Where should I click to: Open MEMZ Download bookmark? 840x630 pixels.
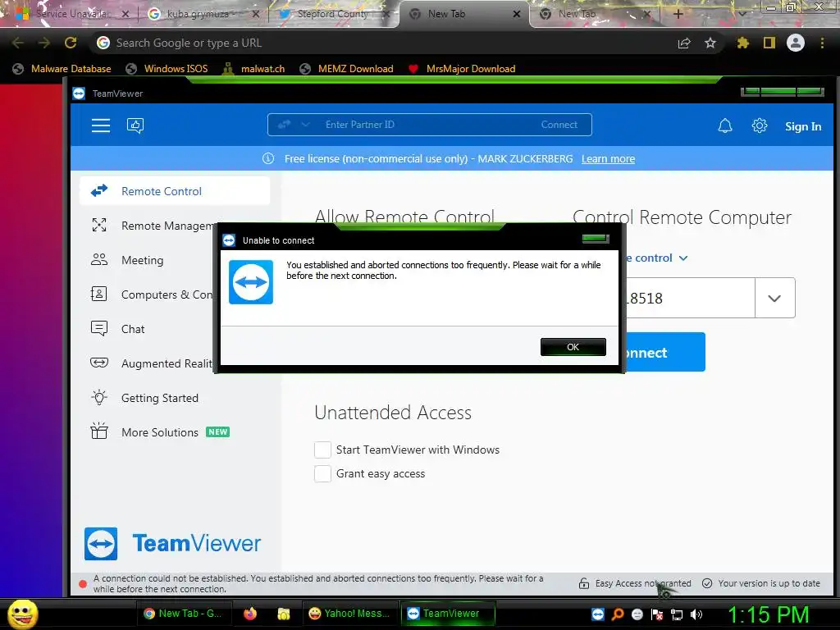347,69
